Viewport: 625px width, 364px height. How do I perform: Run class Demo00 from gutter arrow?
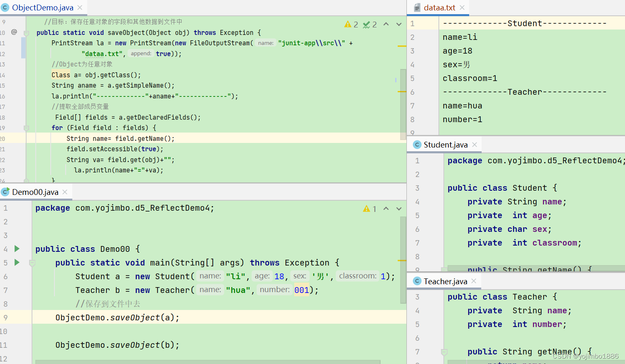(17, 248)
